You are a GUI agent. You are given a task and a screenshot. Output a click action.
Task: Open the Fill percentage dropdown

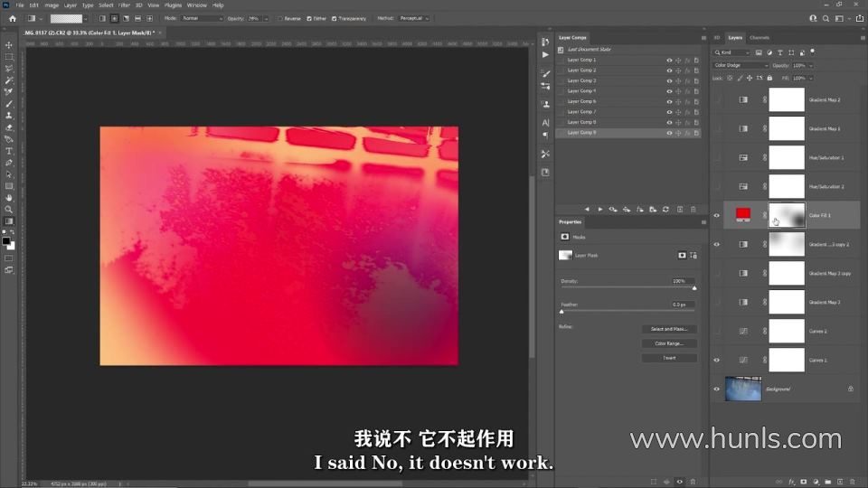(x=811, y=78)
